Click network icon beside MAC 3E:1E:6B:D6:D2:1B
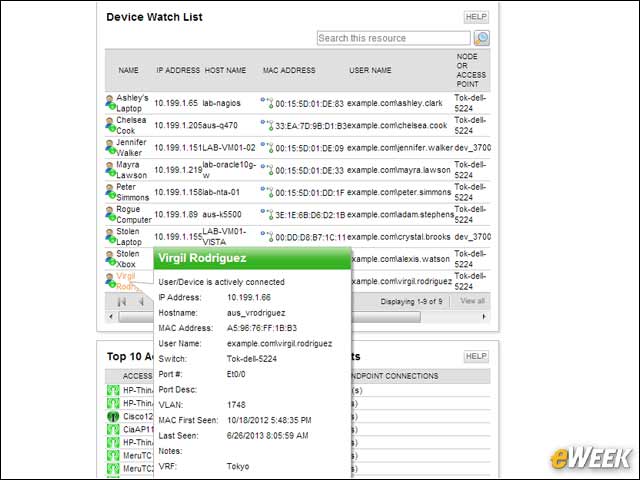Screen dimensions: 640x480 click(x=267, y=214)
